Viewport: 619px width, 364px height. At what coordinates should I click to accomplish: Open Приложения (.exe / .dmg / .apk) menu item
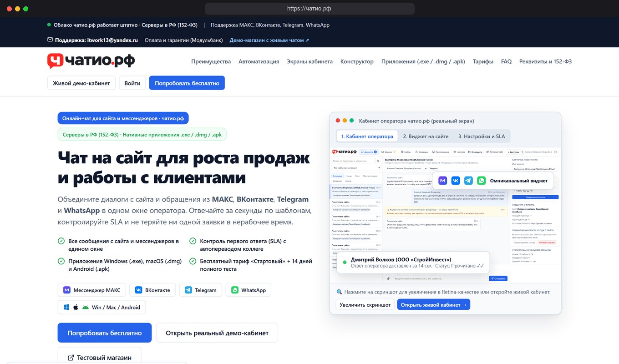[423, 61]
